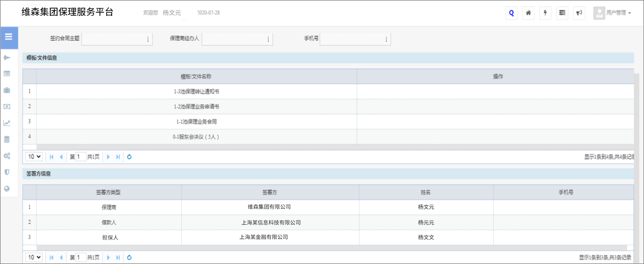
Task: Open the page-size dropdown under 模板/文件信息
Action: [34, 156]
